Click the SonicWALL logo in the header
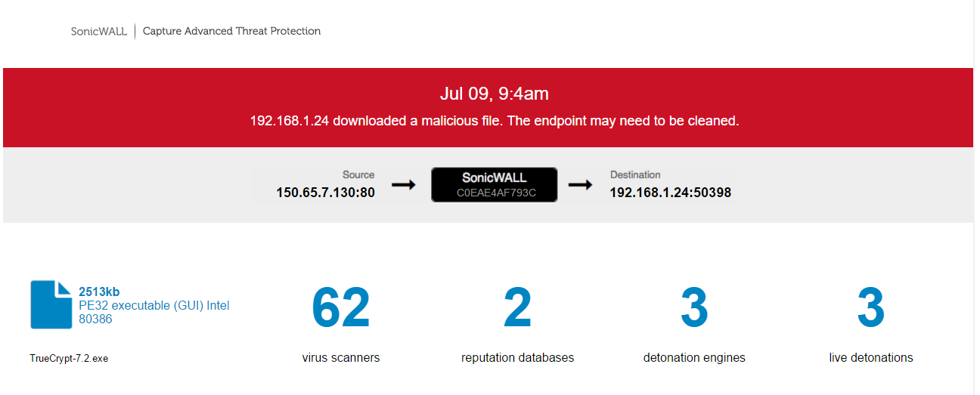This screenshot has height=395, width=980. (99, 32)
